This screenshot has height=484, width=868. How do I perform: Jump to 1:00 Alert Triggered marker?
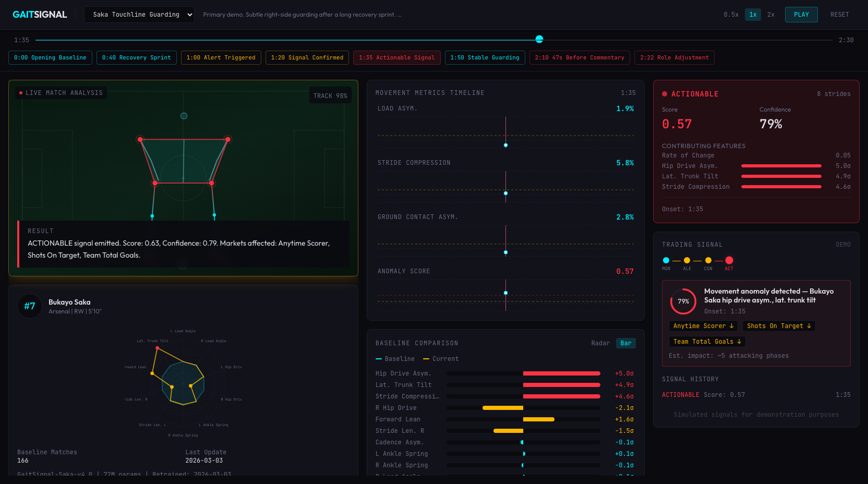pos(221,57)
